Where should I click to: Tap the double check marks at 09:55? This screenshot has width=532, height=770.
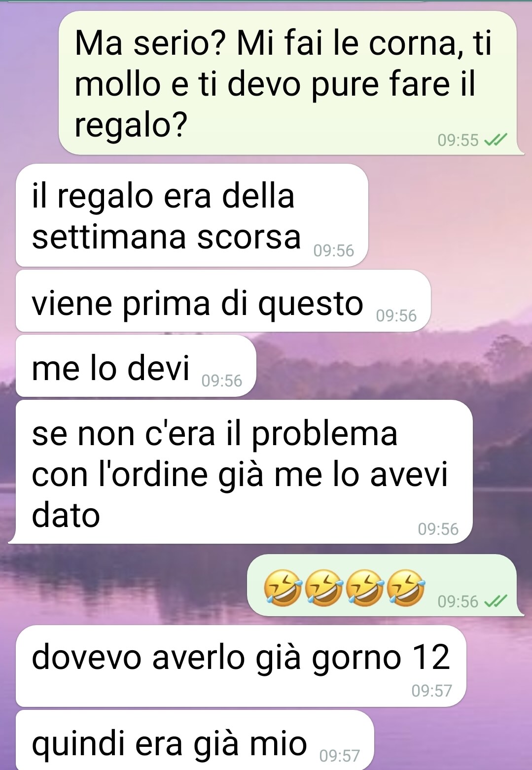(496, 140)
